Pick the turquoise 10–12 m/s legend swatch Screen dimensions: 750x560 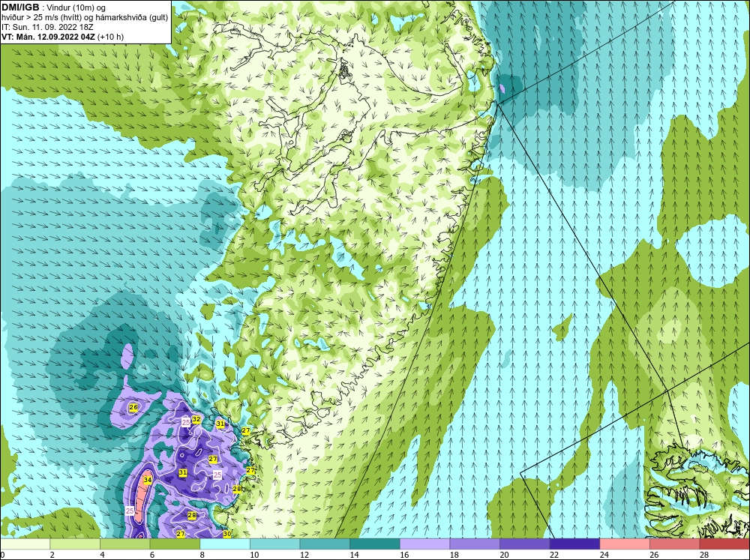point(275,544)
